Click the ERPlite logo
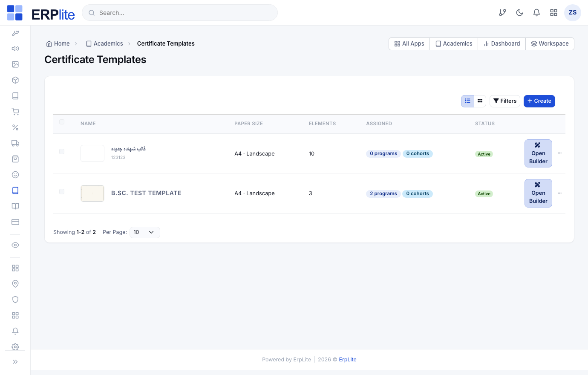Screen dimensions: 588x375 (41, 13)
